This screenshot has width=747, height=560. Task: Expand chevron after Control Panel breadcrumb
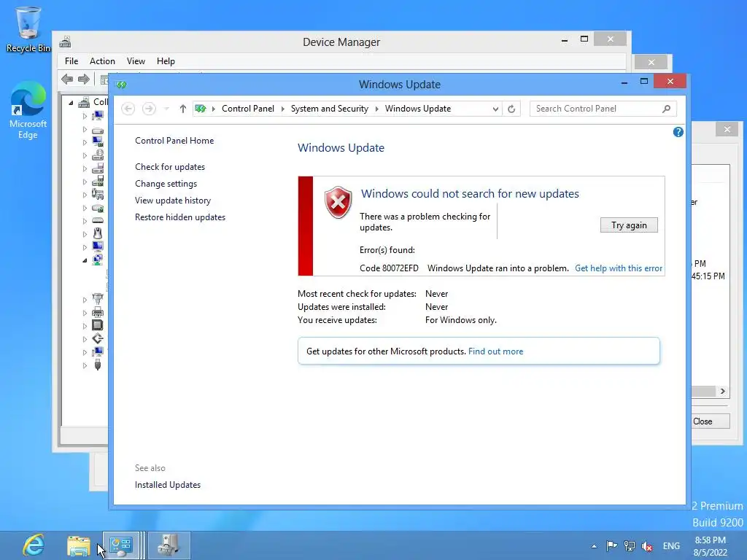282,109
